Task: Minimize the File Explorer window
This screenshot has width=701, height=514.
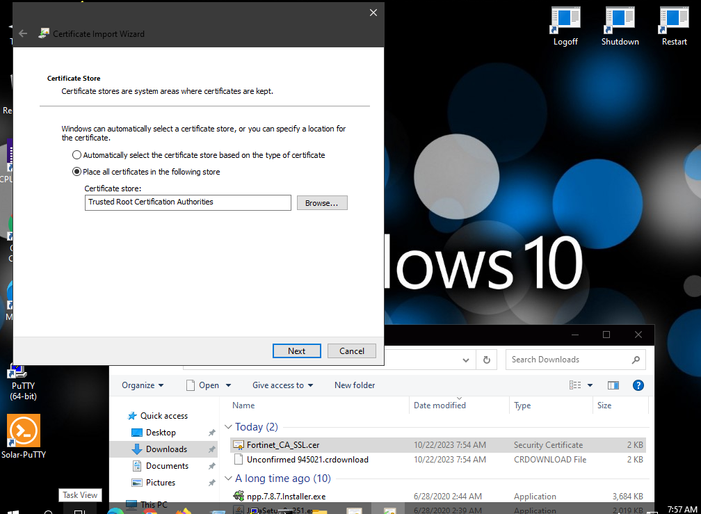Action: (575, 335)
